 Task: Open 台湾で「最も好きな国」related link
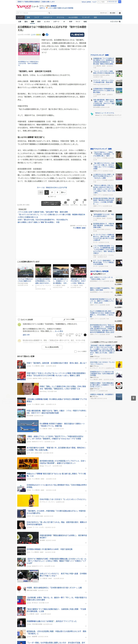43,220
